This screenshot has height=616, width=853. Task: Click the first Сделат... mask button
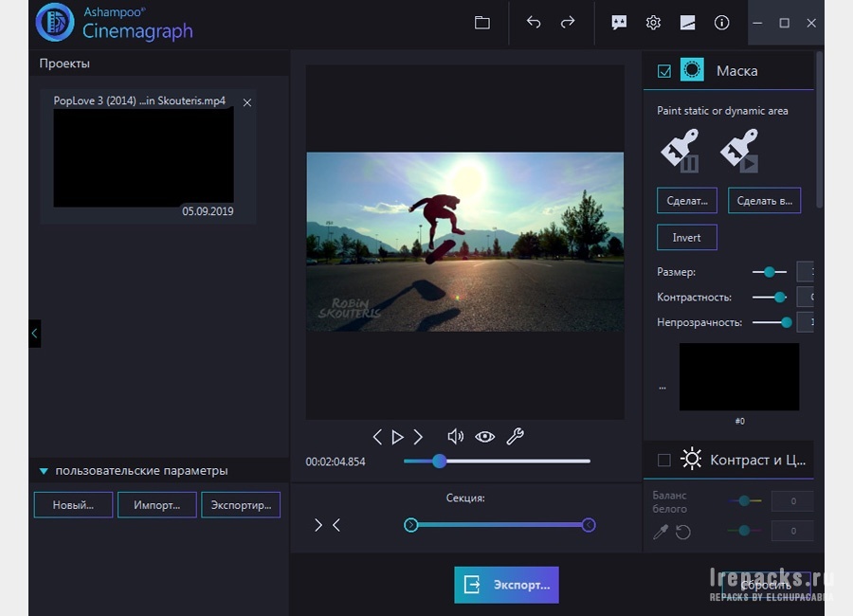(686, 201)
